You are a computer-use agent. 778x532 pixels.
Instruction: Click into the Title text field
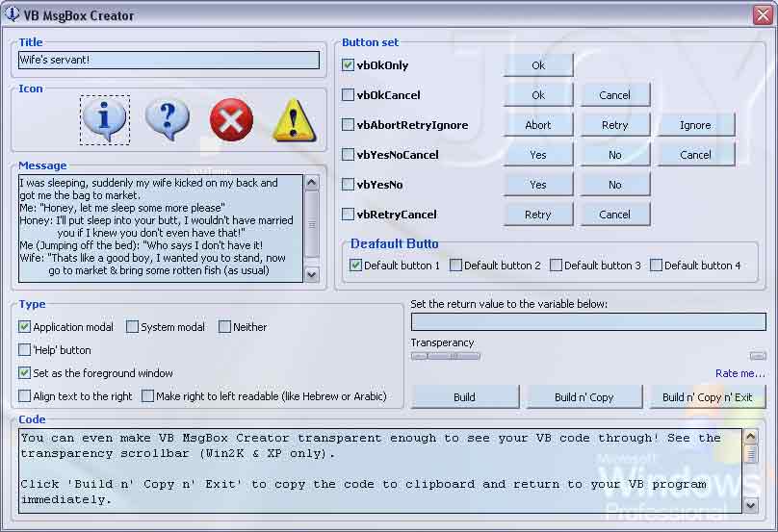point(169,60)
